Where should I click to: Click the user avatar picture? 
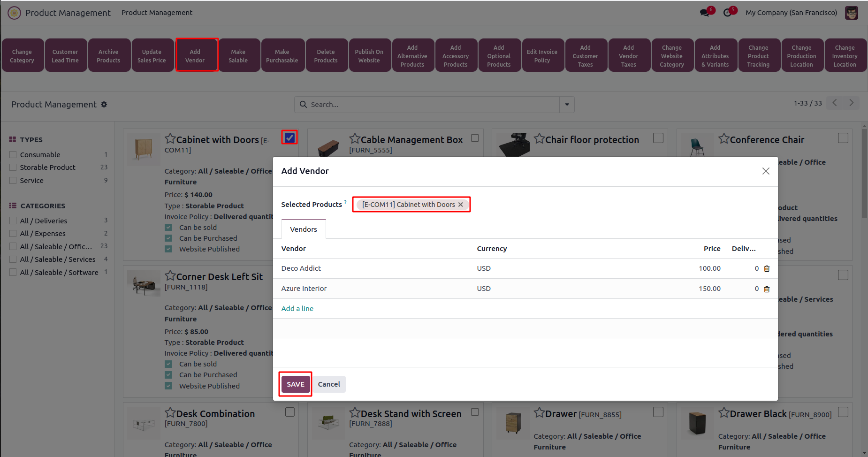[852, 13]
